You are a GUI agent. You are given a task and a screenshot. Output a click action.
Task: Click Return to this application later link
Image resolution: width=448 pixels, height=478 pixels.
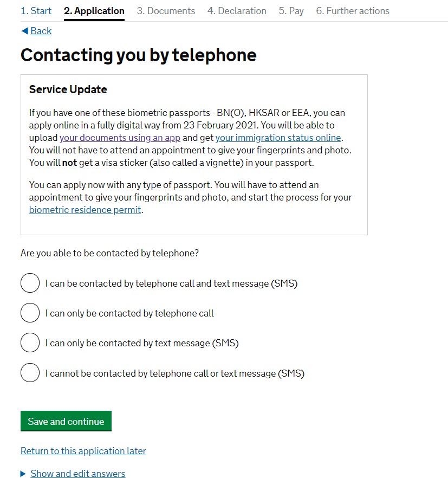(83, 451)
